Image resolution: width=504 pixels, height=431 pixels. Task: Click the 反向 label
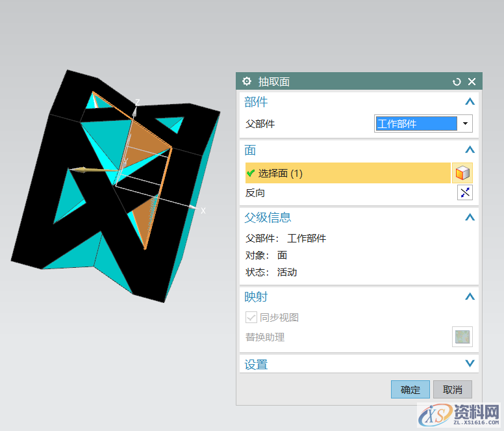point(255,193)
